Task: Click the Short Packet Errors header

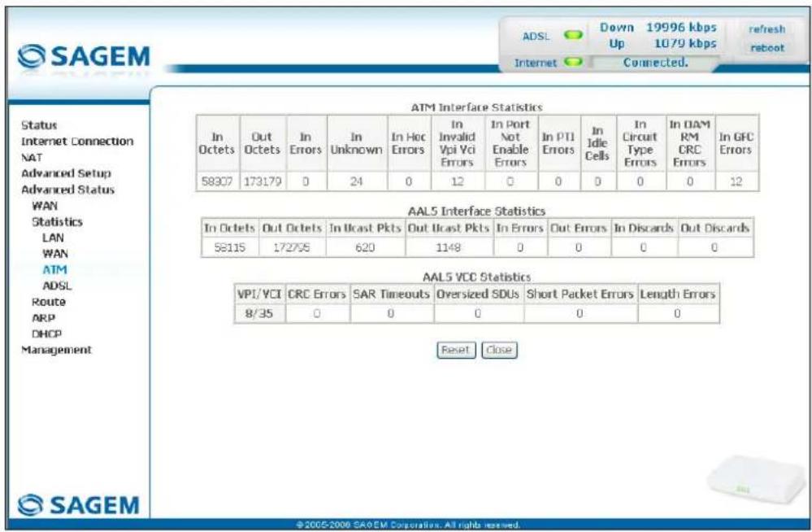Action: click(580, 294)
